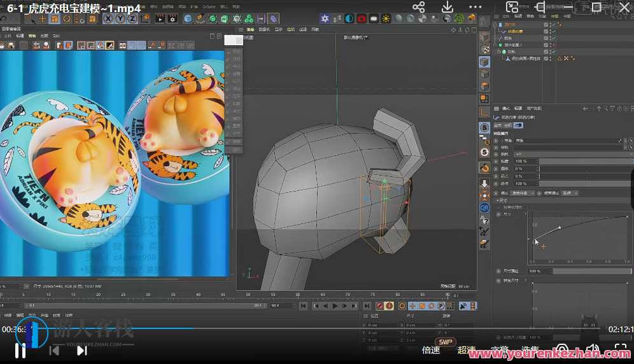The width and height of the screenshot is (634, 364).
Task: Jump the C4D timeline to the end frame
Action: click(x=367, y=306)
